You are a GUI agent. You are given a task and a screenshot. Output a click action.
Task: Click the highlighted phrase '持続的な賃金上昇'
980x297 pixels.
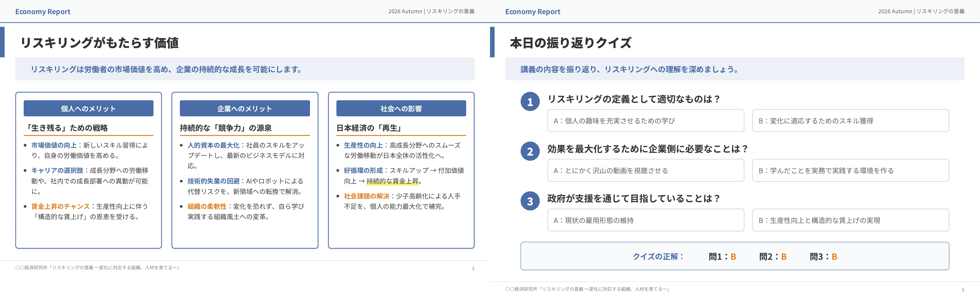click(x=393, y=181)
